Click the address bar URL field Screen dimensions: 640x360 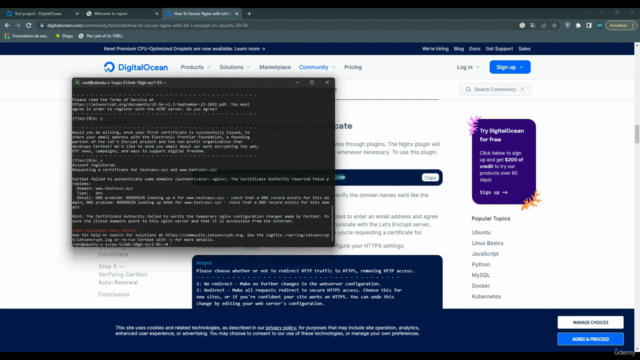coord(278,25)
